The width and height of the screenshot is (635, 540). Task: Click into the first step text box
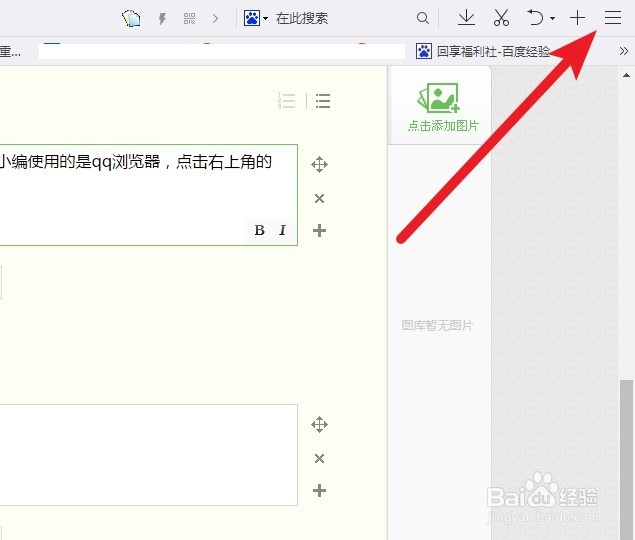coord(148,195)
